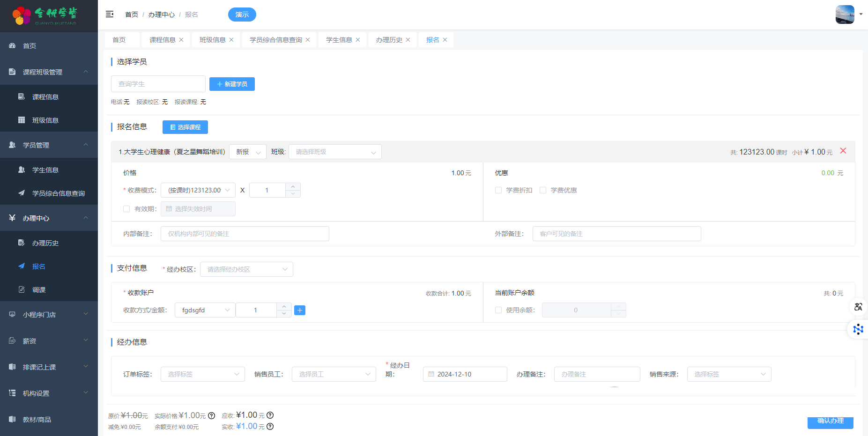This screenshot has height=436, width=868.
Task: Close the 办理历史 tab
Action: coord(408,40)
